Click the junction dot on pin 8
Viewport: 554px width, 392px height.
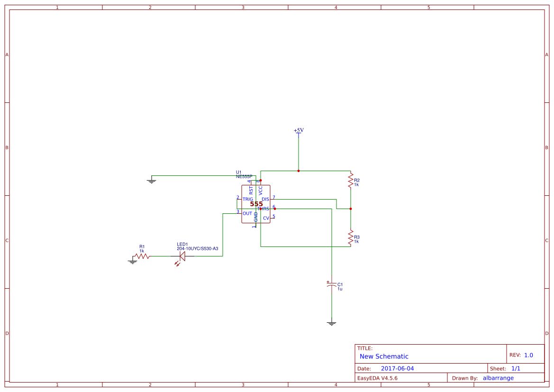[x=261, y=180]
